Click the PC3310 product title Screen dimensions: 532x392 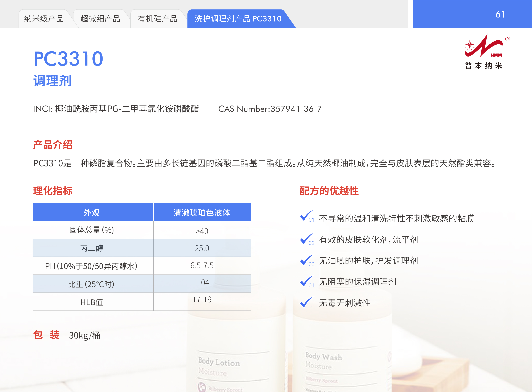pyautogui.click(x=68, y=59)
